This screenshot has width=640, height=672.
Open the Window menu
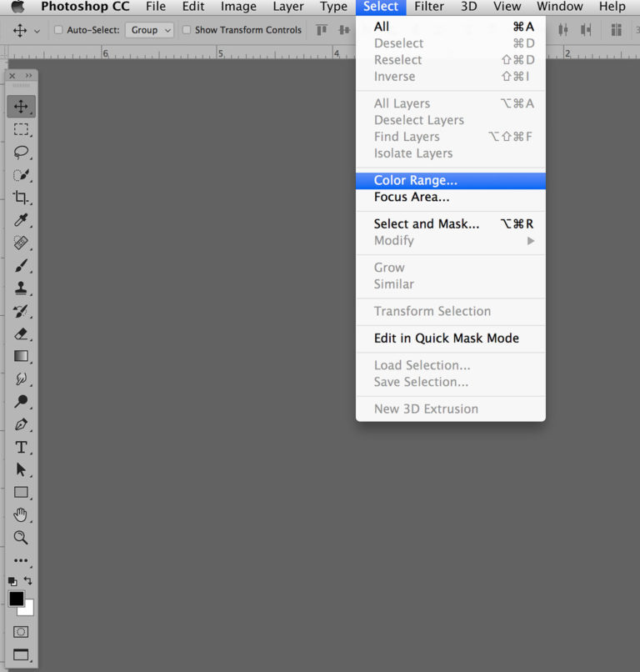click(560, 7)
